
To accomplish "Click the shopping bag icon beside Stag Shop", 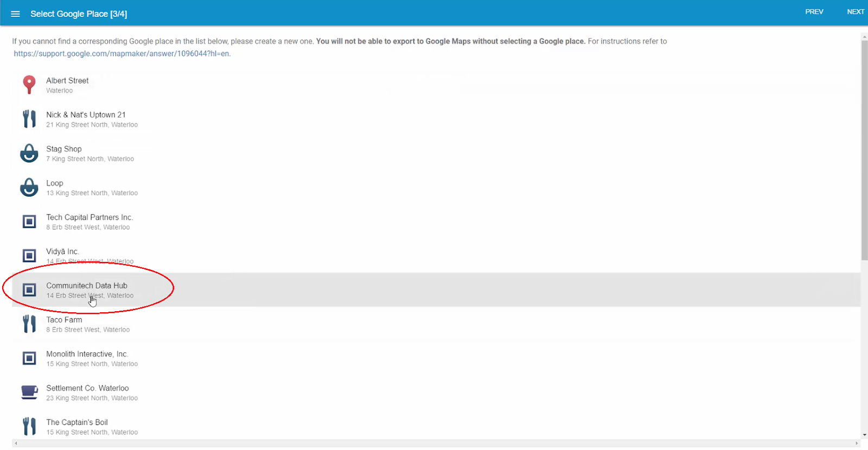I will (29, 153).
